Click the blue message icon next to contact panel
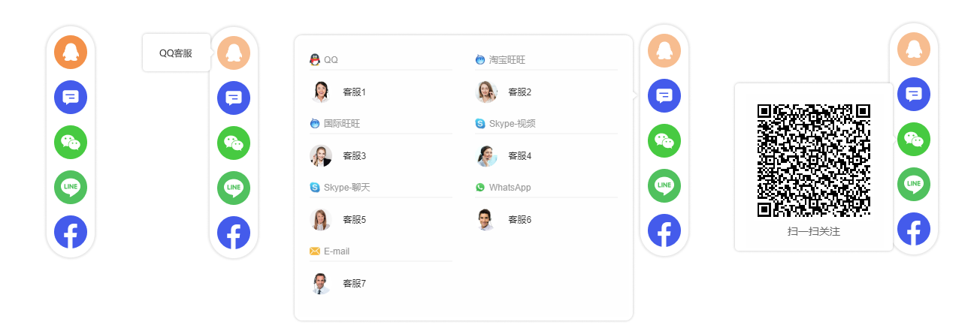980x331 pixels. (x=664, y=95)
